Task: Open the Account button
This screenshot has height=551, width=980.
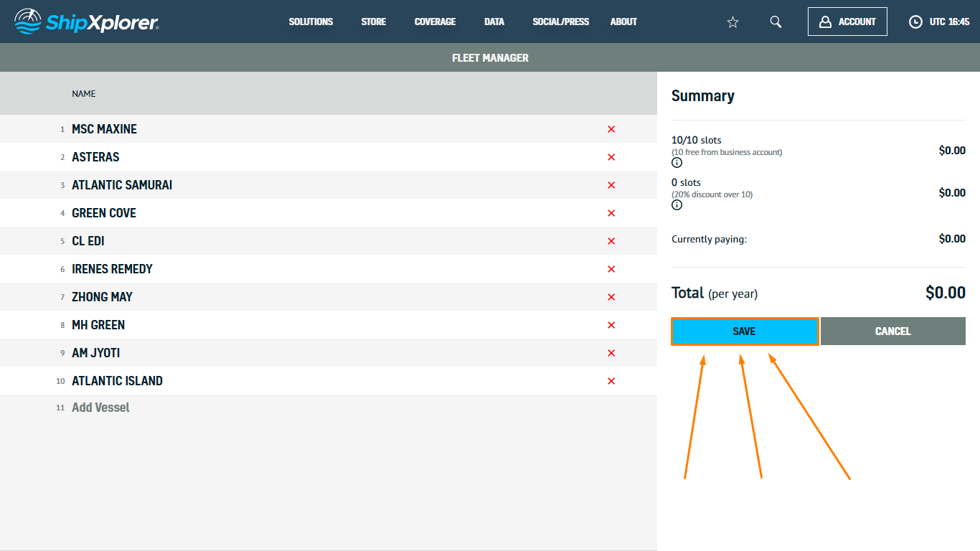Action: 847,22
